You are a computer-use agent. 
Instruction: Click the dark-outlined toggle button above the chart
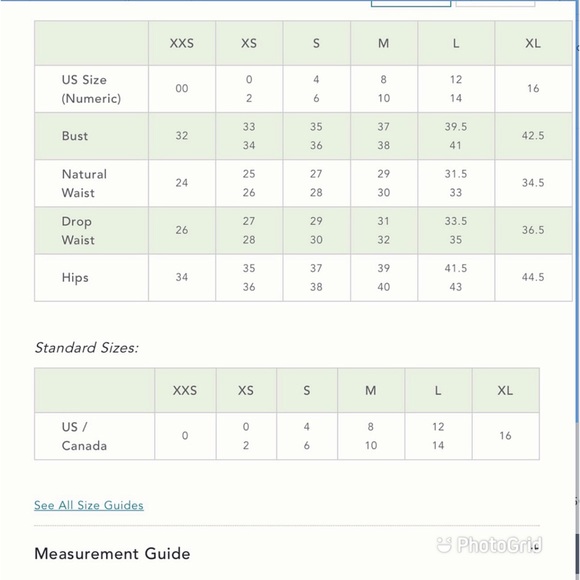tap(411, 3)
